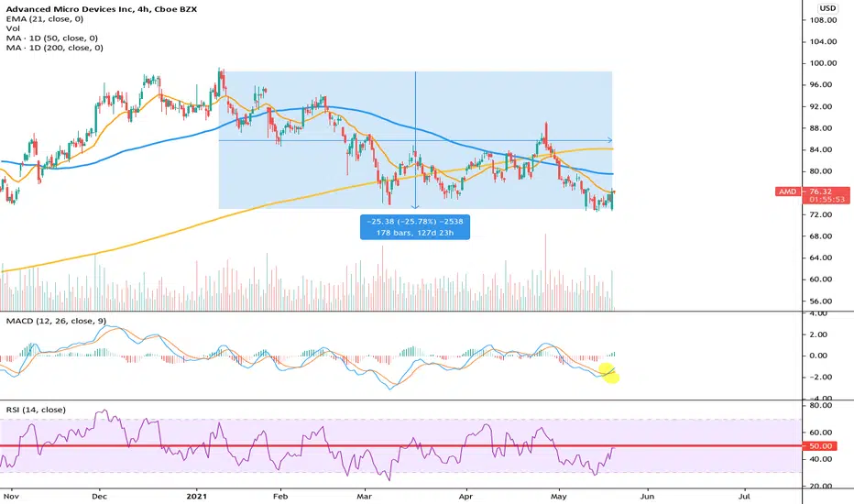The image size is (854, 504).
Task: Click the USD currency button
Action: (x=827, y=8)
